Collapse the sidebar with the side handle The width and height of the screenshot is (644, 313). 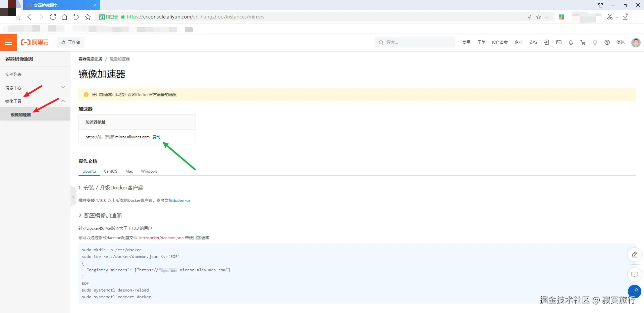pos(73,196)
